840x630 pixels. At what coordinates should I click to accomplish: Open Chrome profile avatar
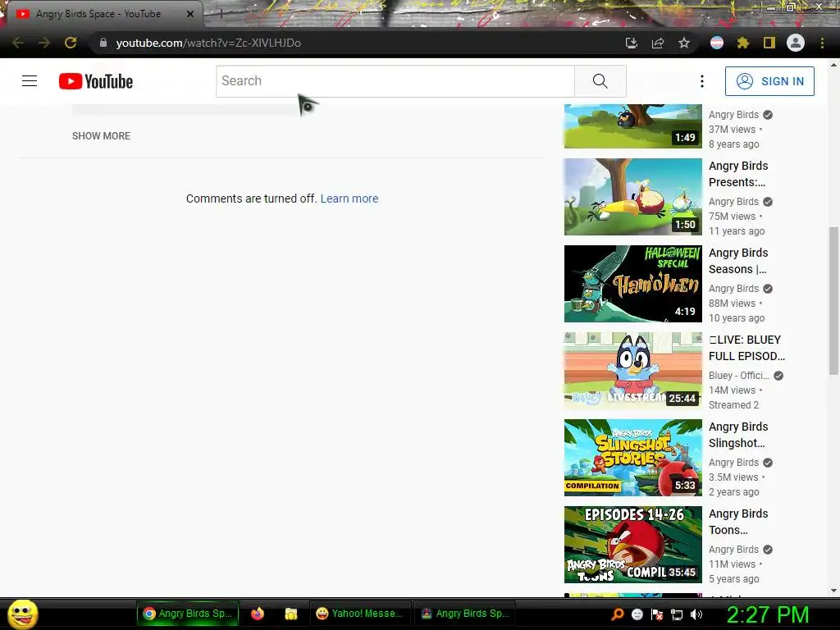(x=796, y=43)
